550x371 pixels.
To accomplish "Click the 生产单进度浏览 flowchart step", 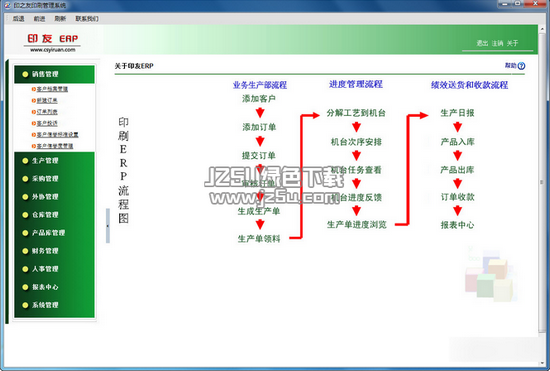I will coord(357,225).
